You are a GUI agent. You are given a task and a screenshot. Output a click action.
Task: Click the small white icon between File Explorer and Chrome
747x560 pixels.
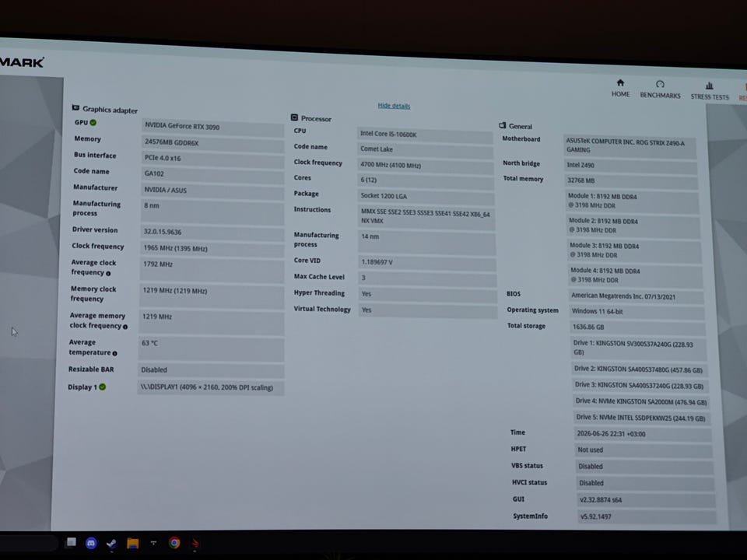coord(153,542)
